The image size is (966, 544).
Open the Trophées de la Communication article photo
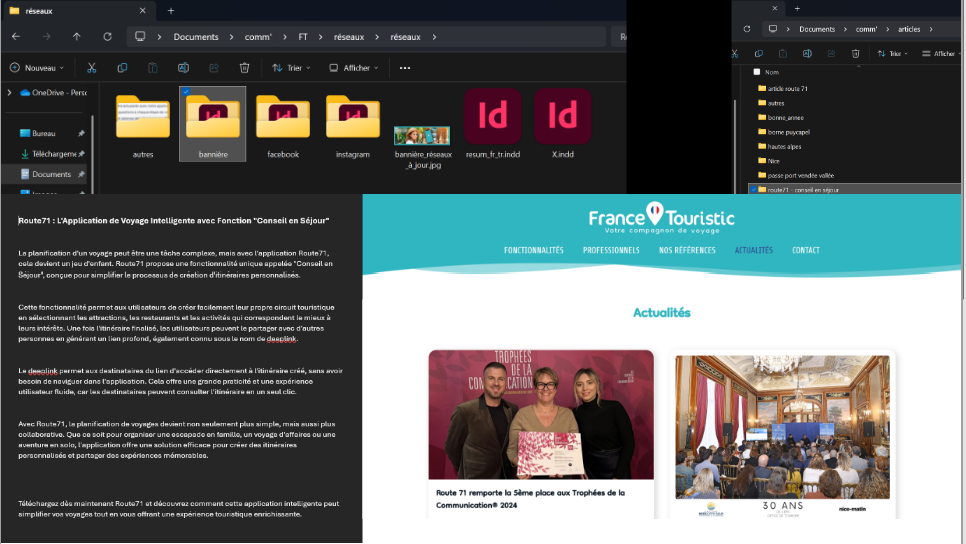click(541, 415)
